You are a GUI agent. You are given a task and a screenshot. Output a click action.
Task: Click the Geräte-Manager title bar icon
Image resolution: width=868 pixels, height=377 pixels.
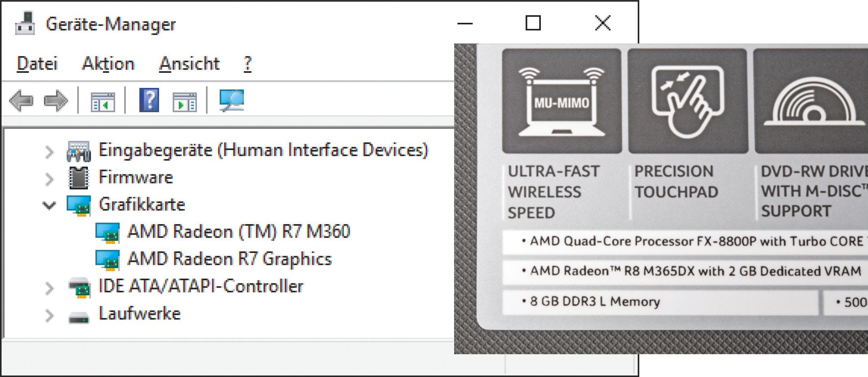25,24
